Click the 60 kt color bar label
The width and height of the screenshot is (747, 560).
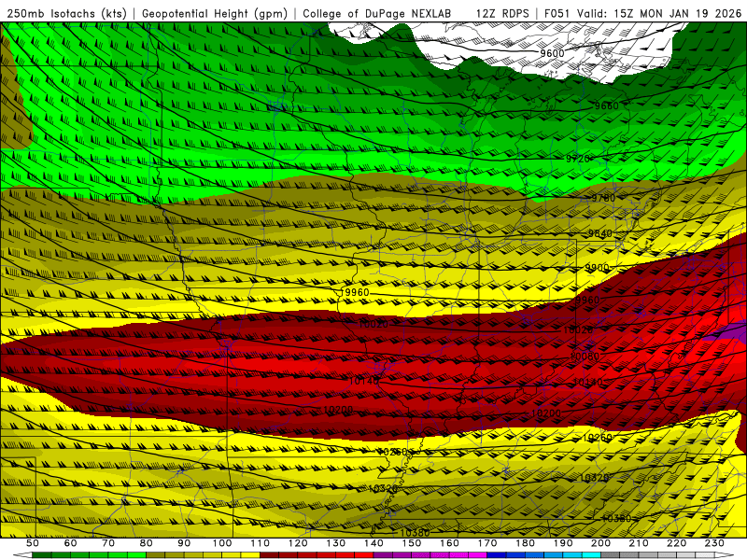click(x=70, y=543)
